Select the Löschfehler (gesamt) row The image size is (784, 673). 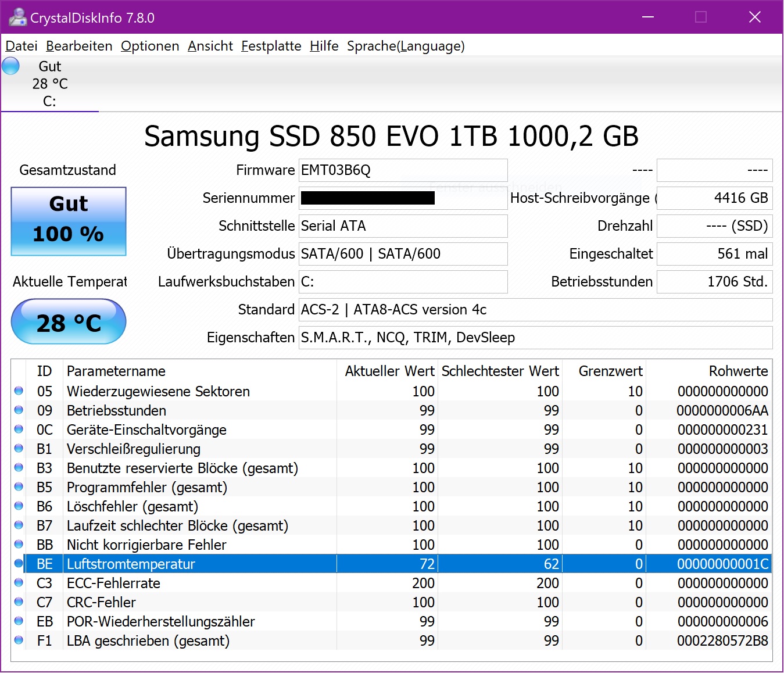point(392,506)
